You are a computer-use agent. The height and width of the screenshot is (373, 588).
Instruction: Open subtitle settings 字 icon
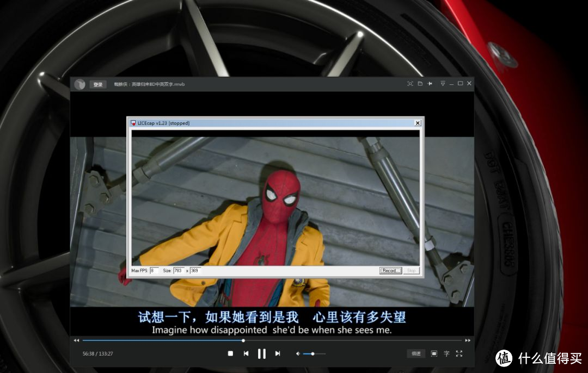click(x=446, y=353)
